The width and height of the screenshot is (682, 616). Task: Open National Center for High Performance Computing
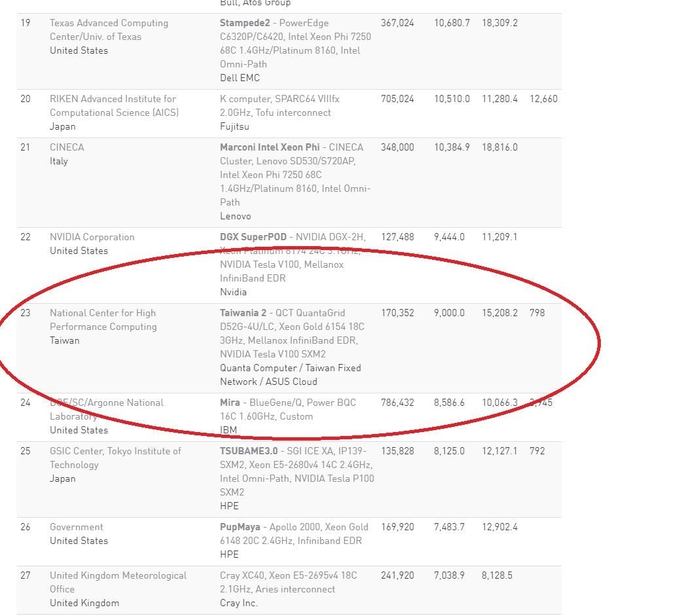pyautogui.click(x=103, y=319)
